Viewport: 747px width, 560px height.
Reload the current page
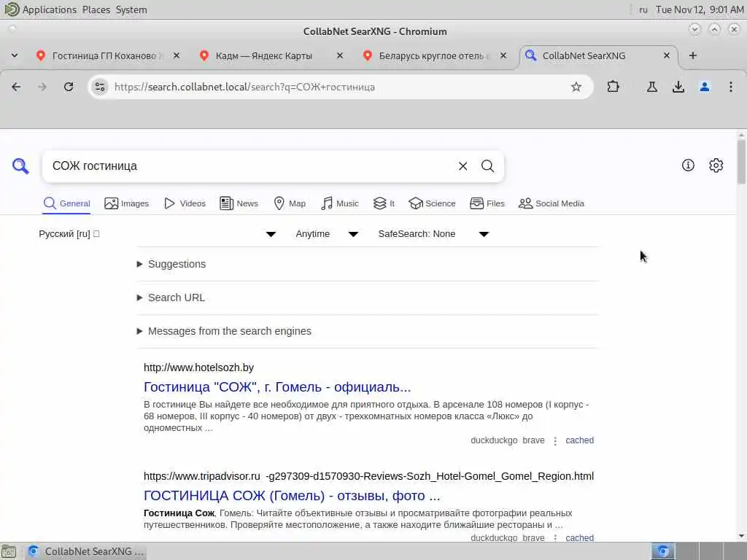click(69, 87)
